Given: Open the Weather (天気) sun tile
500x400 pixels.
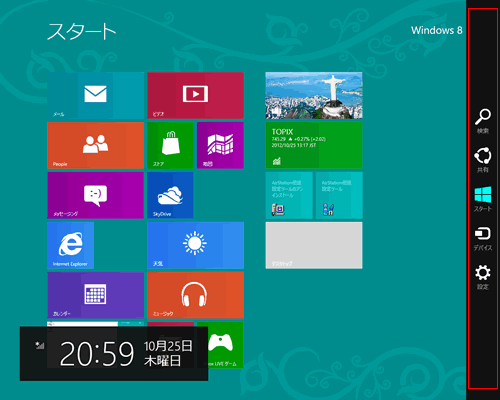Looking at the screenshot, I should [x=195, y=245].
